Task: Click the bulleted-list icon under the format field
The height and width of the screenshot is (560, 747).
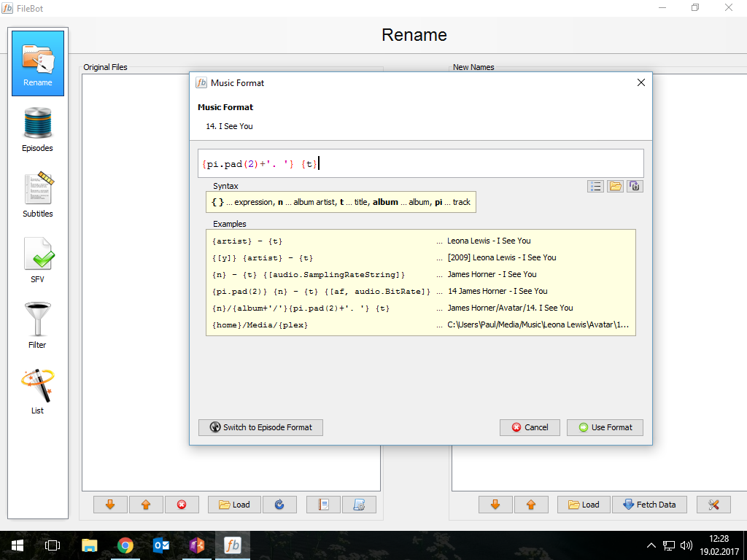Action: pyautogui.click(x=595, y=186)
